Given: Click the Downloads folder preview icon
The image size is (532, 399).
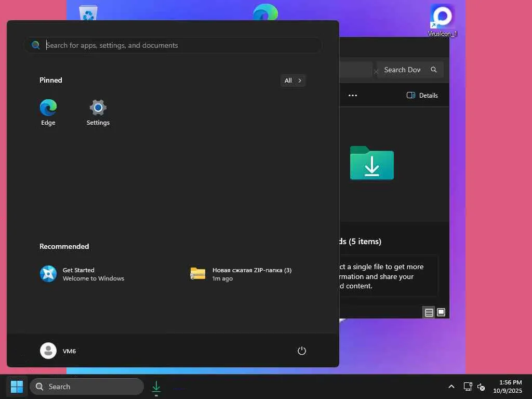Looking at the screenshot, I should pyautogui.click(x=372, y=163).
